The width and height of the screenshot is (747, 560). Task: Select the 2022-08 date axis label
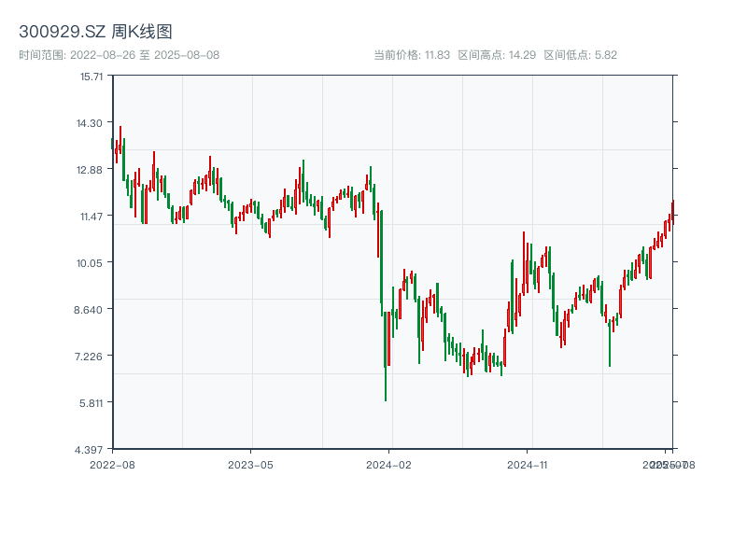(x=112, y=464)
